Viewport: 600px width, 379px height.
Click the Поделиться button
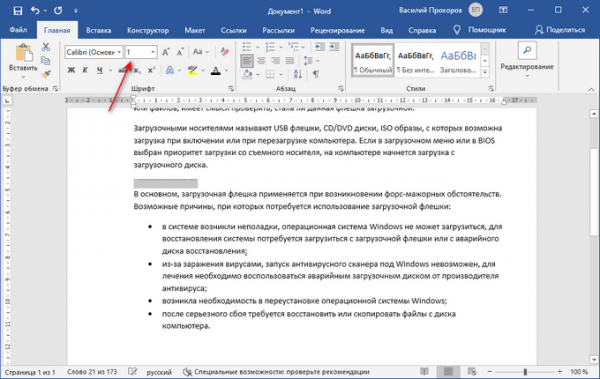pyautogui.click(x=560, y=30)
